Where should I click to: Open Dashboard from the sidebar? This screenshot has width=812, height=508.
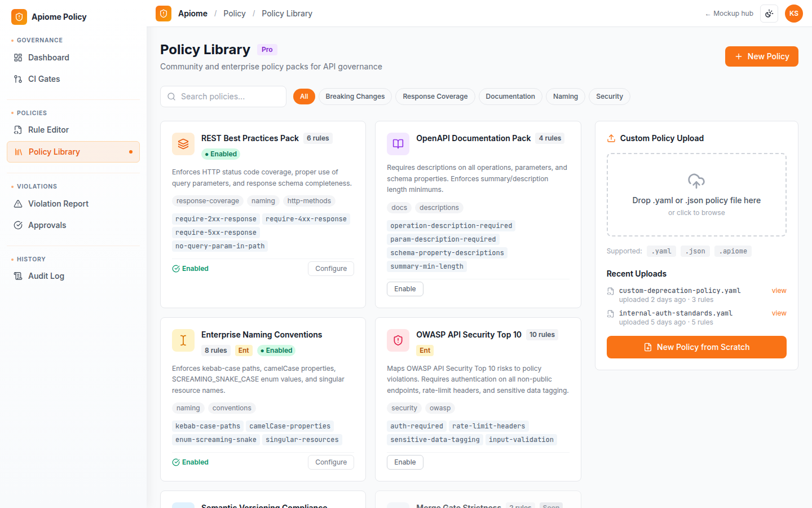click(x=73, y=58)
